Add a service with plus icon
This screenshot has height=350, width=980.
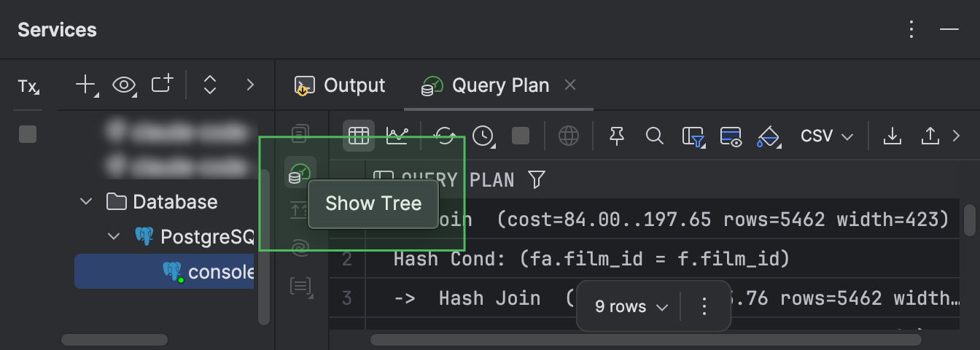[x=87, y=85]
